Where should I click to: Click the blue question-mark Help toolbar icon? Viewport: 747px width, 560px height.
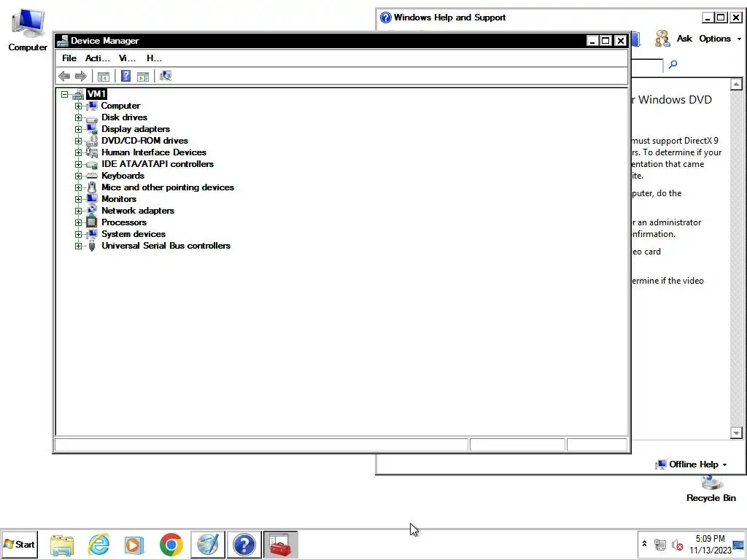(125, 76)
